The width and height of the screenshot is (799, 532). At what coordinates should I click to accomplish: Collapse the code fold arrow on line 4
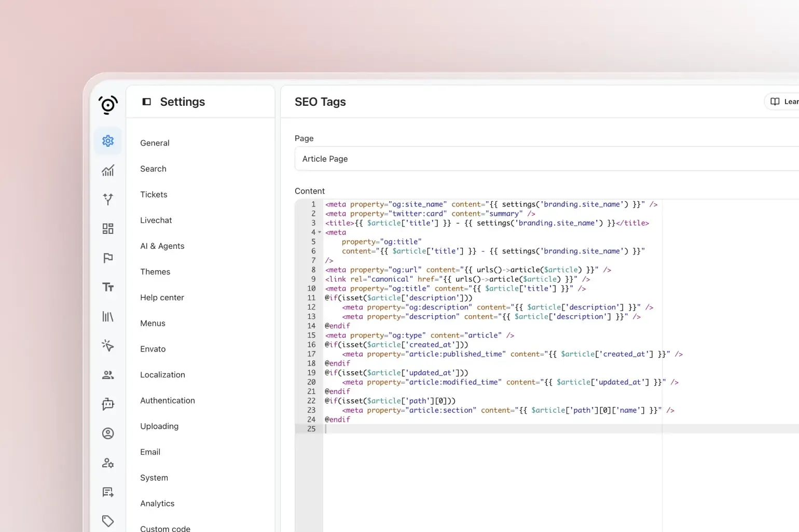[320, 232]
